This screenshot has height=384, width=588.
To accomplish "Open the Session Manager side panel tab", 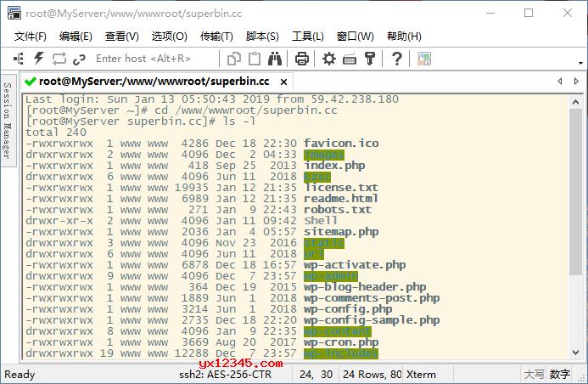I will [x=8, y=120].
